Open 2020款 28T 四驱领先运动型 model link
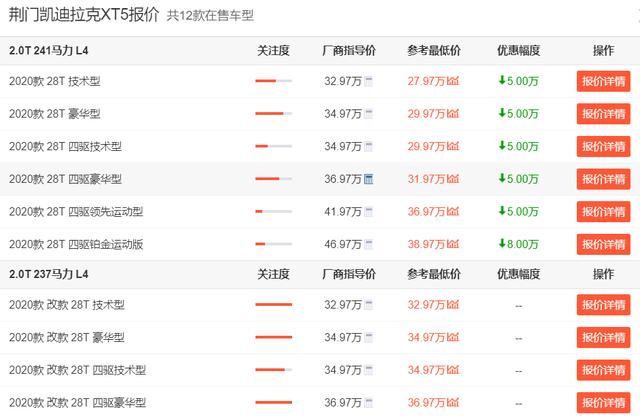 pyautogui.click(x=76, y=212)
